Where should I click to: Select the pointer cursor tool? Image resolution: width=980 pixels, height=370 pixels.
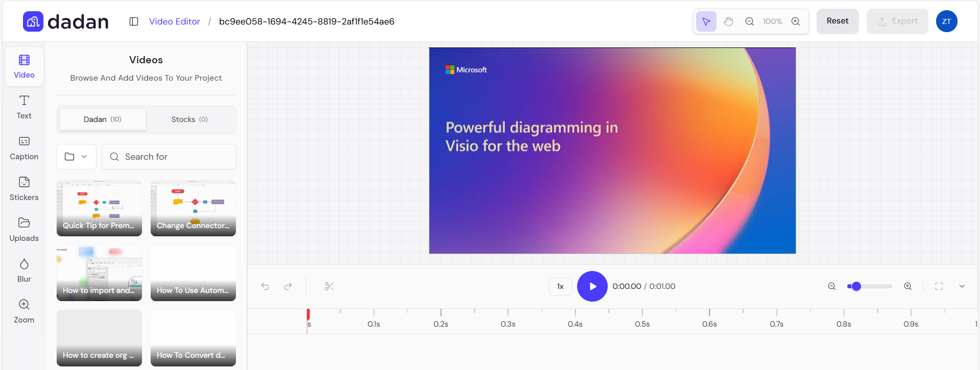pos(706,21)
